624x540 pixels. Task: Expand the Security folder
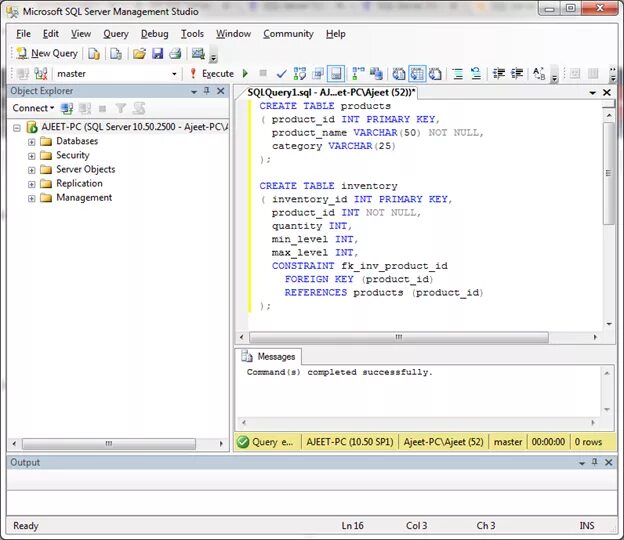coord(31,156)
